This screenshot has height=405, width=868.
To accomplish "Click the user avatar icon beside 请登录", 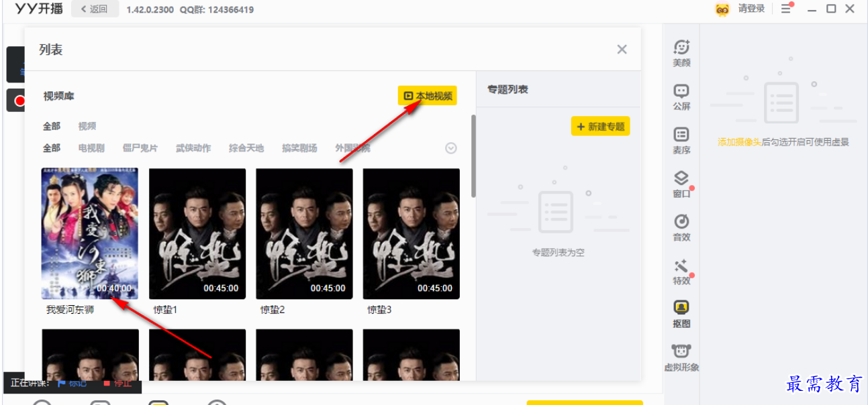I will tap(722, 9).
